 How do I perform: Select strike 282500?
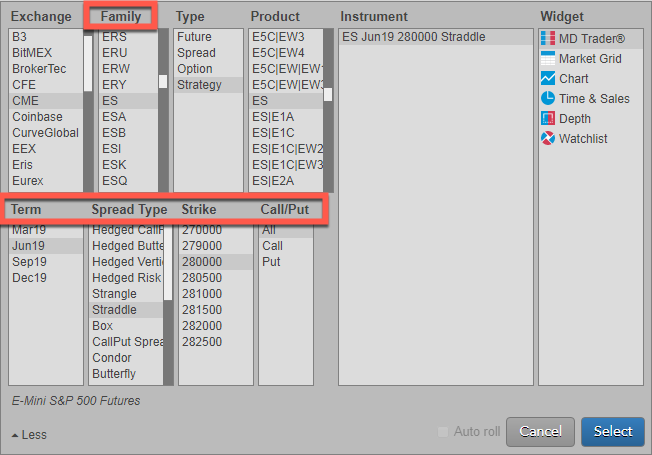coord(216,342)
